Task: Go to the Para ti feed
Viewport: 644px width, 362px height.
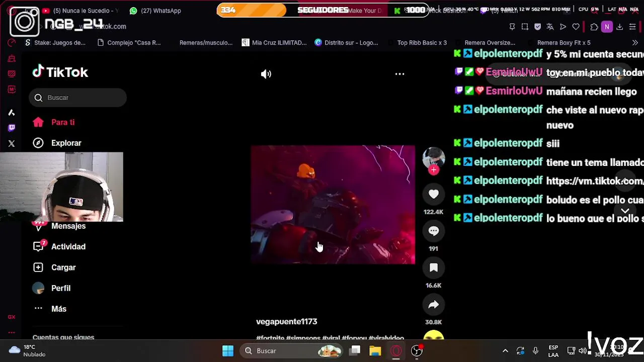Action: click(x=54, y=122)
